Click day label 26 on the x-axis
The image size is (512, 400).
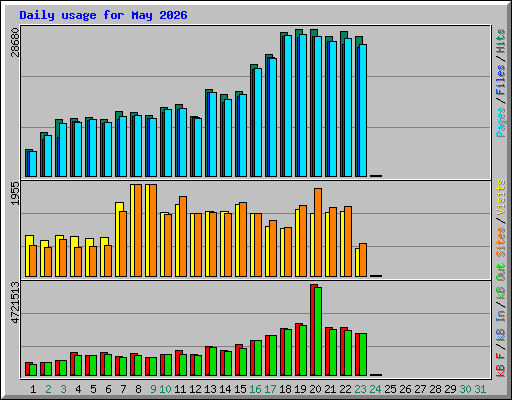[405, 389]
